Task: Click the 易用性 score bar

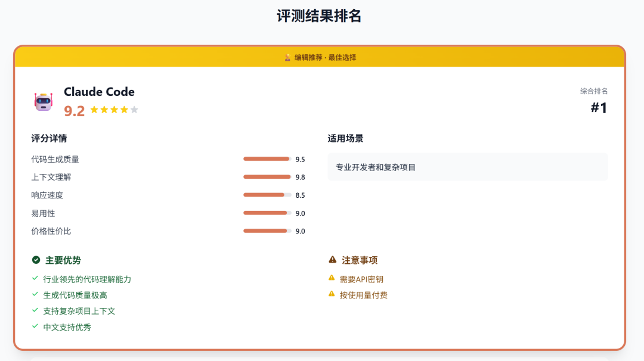Action: (x=267, y=213)
